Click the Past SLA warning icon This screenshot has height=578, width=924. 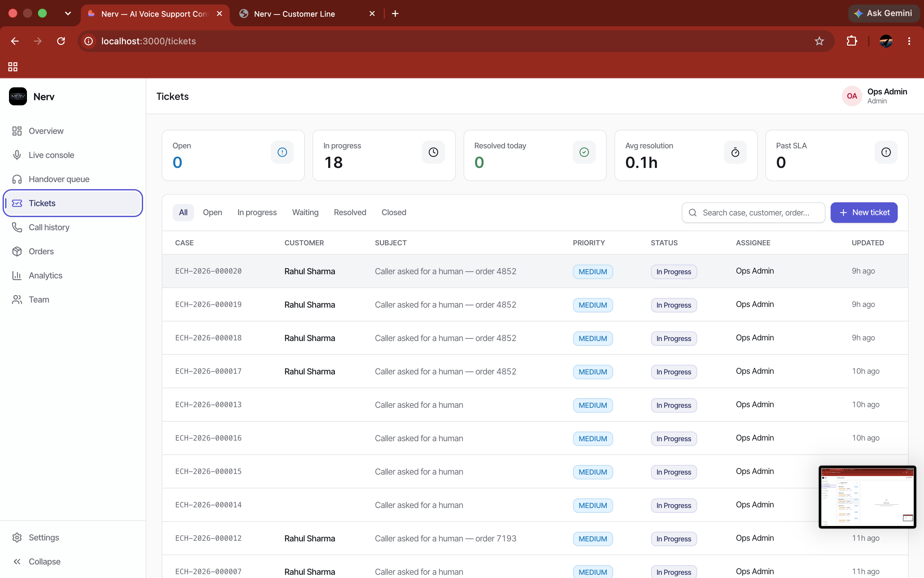tap(886, 152)
